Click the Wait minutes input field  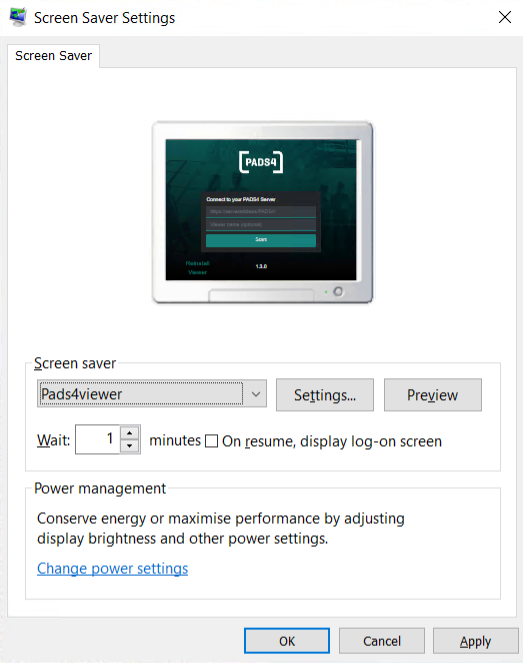[98, 440]
